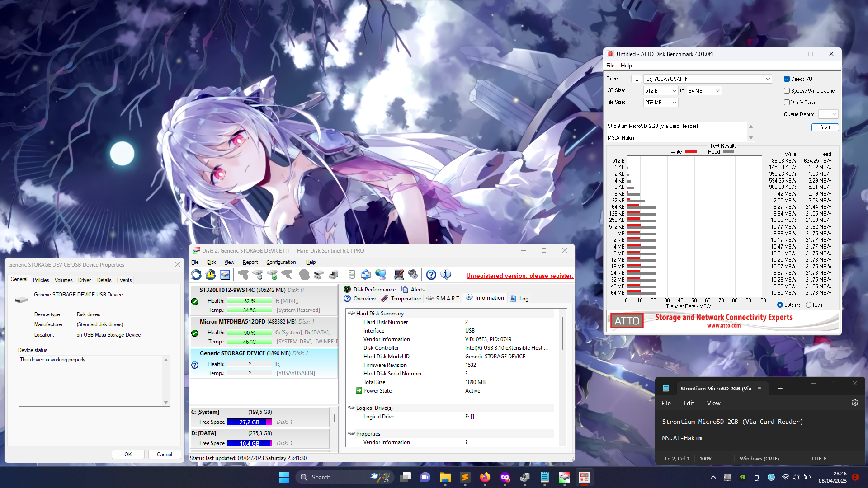Open Windows Start button
This screenshot has width=868, height=488.
[284, 477]
